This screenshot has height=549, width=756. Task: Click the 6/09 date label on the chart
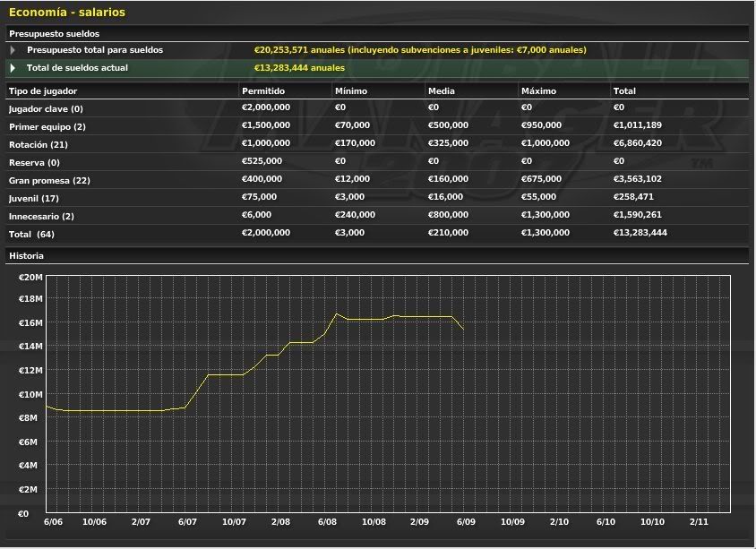pos(466,522)
